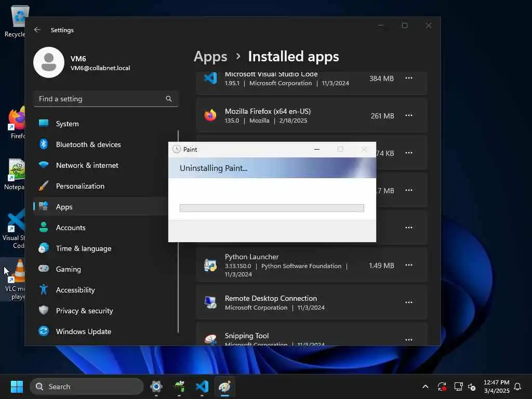532x399 pixels.
Task: Click the Python Launcher app name
Action: point(252,257)
